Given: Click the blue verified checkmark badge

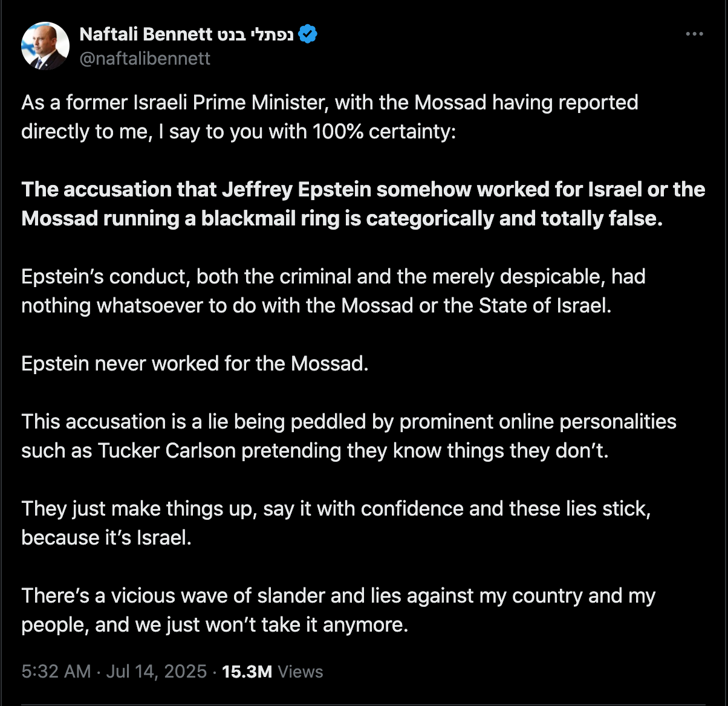Looking at the screenshot, I should click(x=308, y=34).
